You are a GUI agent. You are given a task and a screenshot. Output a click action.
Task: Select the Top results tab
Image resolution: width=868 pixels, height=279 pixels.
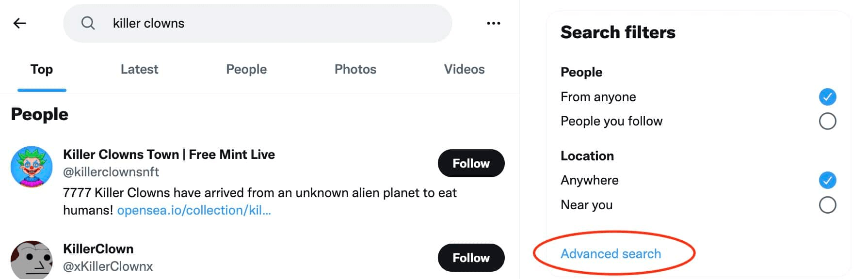pyautogui.click(x=42, y=69)
